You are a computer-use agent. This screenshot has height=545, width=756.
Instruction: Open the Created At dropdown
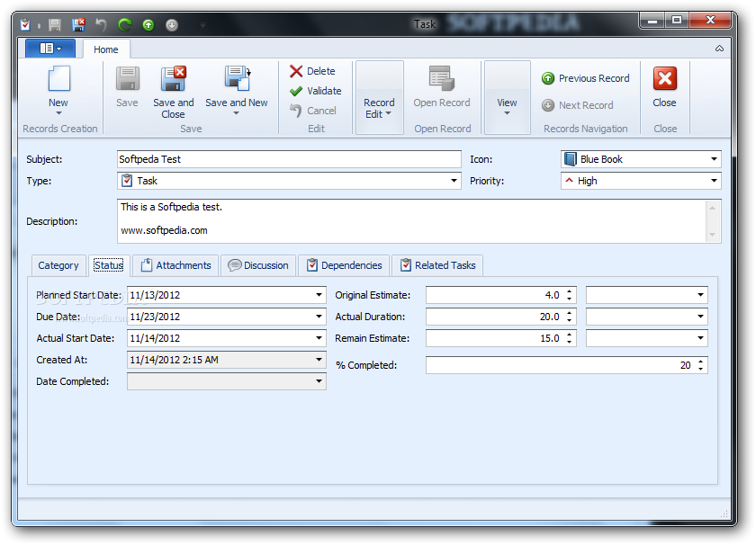[x=319, y=360]
